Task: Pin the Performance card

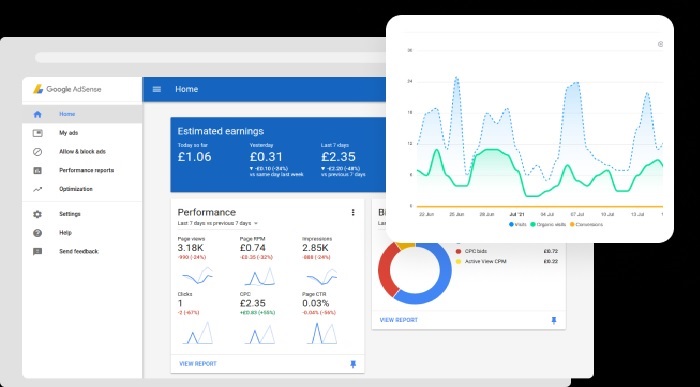Action: 353,364
